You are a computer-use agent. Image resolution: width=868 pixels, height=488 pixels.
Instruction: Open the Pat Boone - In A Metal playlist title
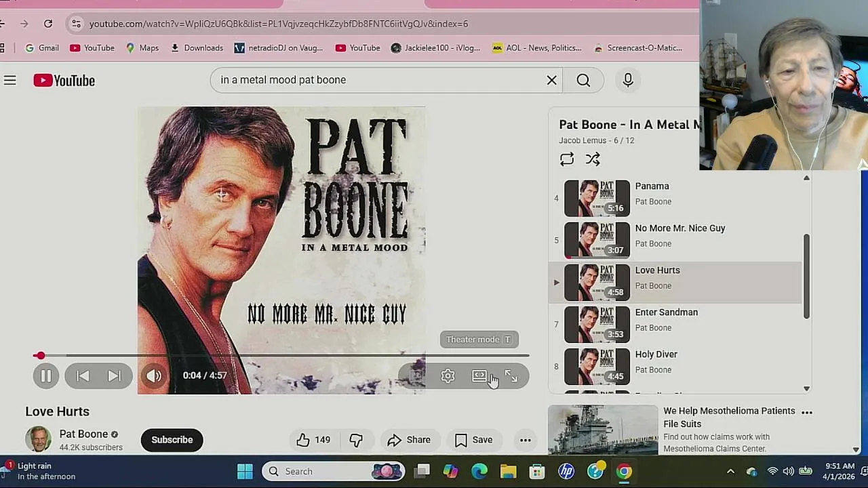click(x=629, y=125)
